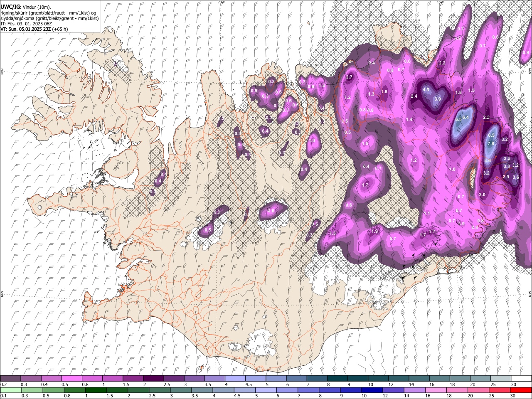Click the pale green 0.1–0.3 rain scale swatch

tap(10, 390)
